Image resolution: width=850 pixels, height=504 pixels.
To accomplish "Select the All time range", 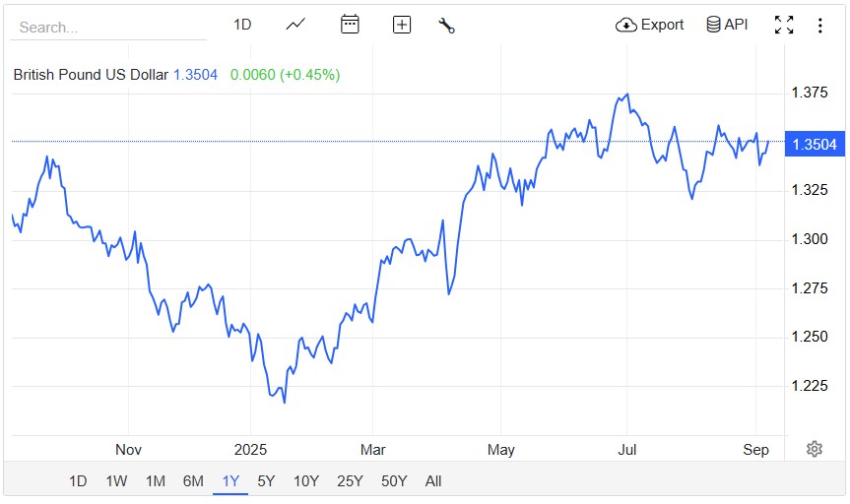I will pyautogui.click(x=433, y=481).
